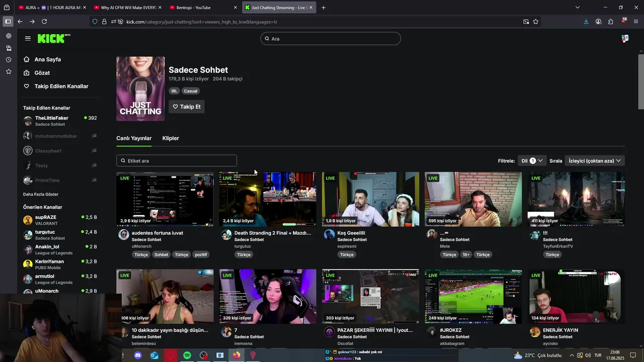Bookmark this page with the star icon
Viewport: 644px width, 362px height.
point(536,22)
